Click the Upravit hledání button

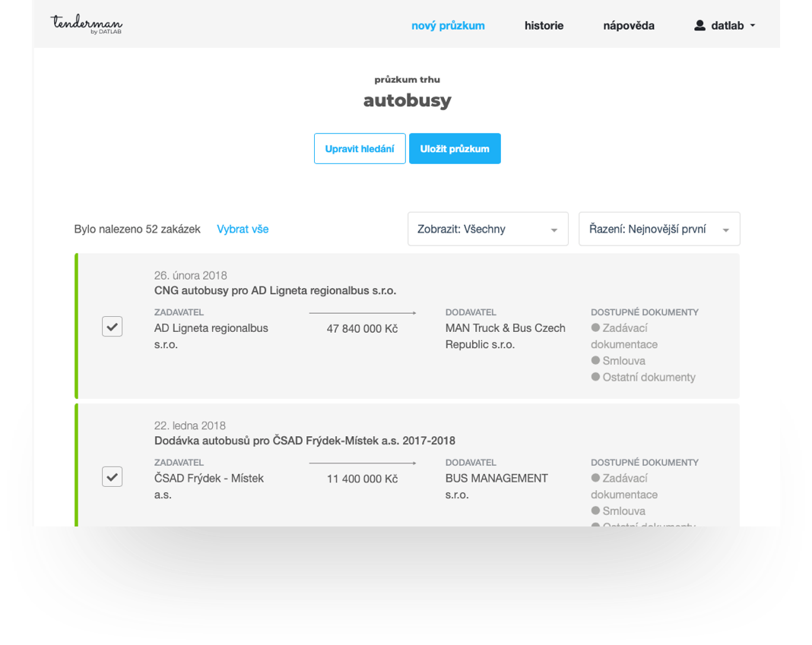click(360, 149)
